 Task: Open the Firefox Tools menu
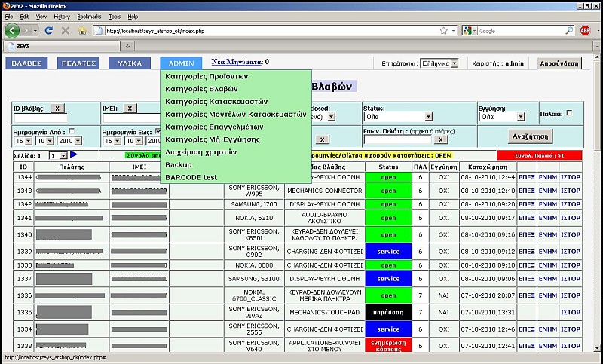pos(115,17)
